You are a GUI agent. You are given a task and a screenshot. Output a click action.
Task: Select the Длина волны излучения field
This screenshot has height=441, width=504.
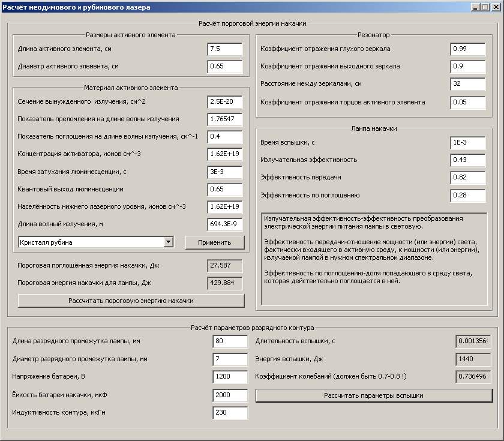click(x=224, y=224)
